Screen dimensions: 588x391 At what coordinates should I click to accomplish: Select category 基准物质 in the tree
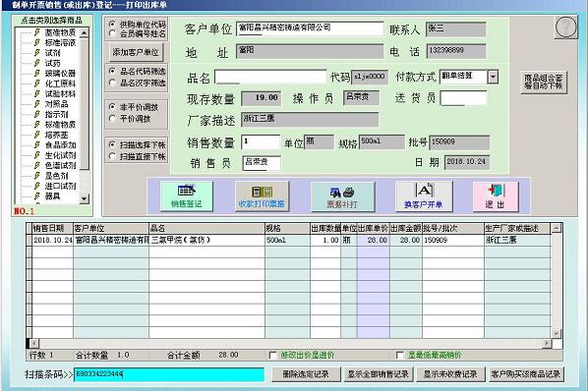(x=60, y=32)
